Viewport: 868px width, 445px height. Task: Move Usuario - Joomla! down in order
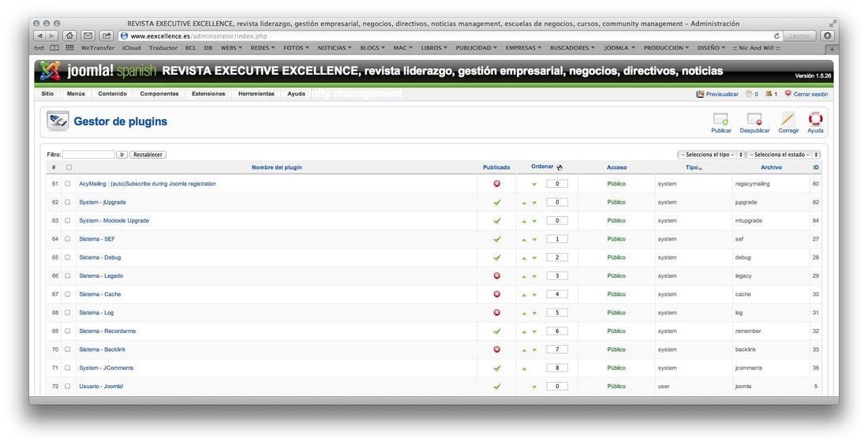tap(534, 387)
